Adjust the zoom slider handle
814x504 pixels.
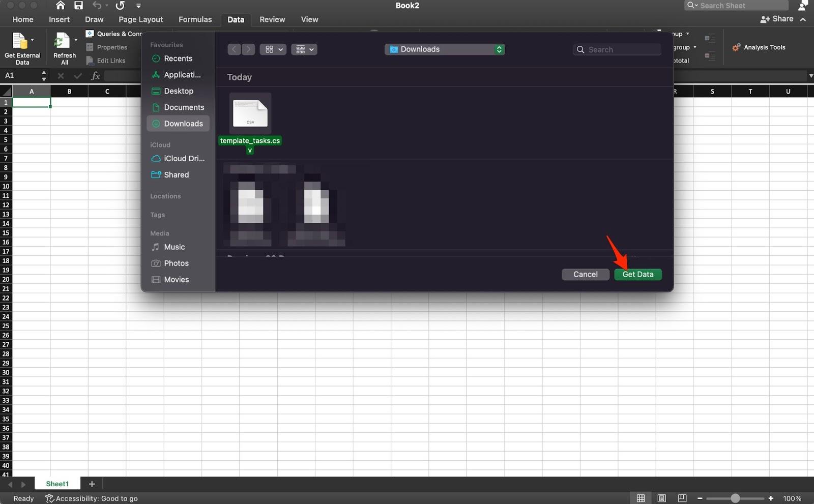coord(735,498)
